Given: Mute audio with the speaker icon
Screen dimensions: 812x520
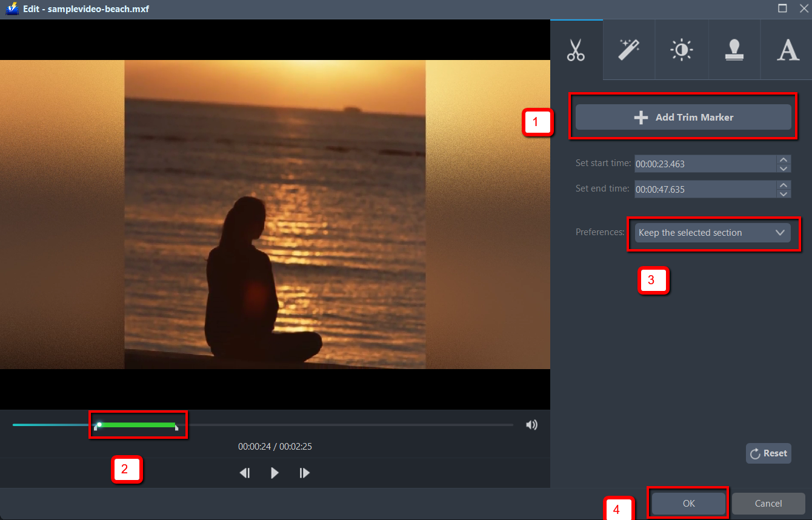Looking at the screenshot, I should (x=531, y=425).
